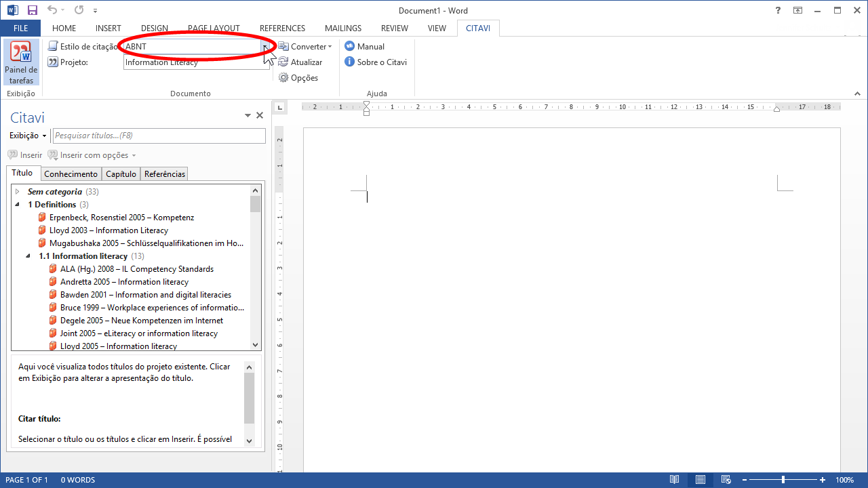Click the zoom slider handle
The height and width of the screenshot is (488, 868).
click(x=783, y=480)
